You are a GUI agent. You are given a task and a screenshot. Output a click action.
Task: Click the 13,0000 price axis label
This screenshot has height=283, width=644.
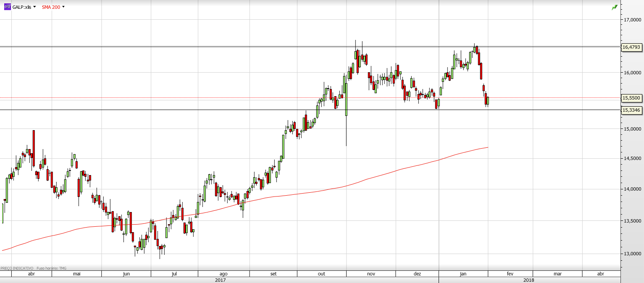tap(632, 254)
